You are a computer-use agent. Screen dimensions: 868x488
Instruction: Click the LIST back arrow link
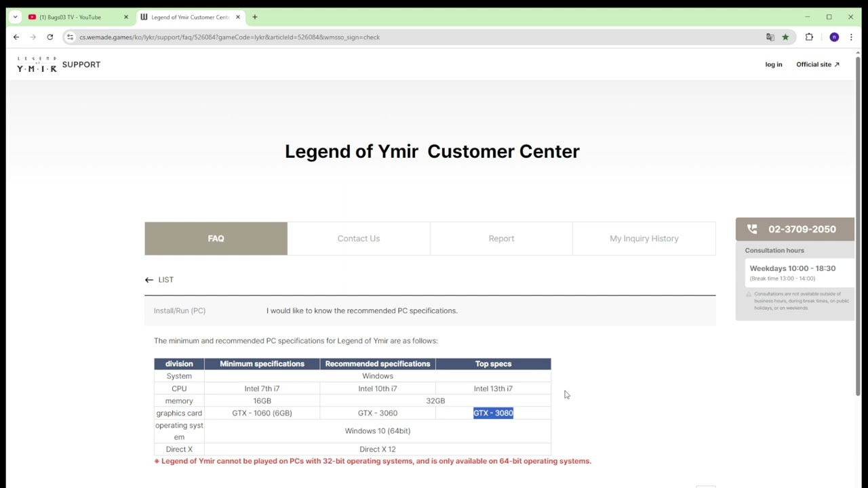click(x=159, y=280)
